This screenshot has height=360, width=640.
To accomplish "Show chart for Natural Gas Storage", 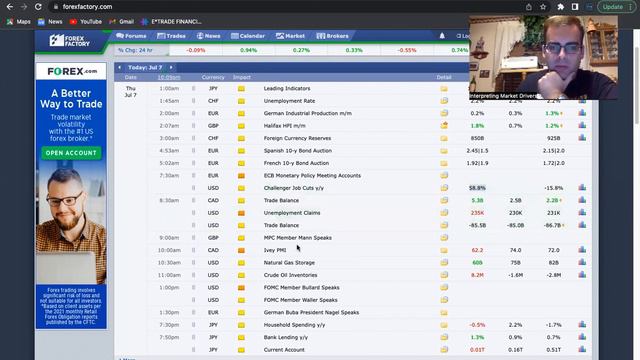I will 582,262.
